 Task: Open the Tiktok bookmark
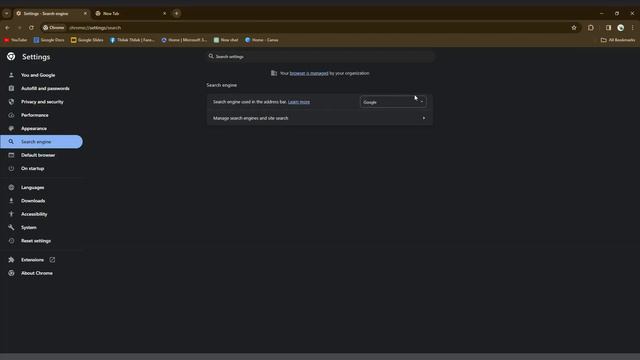pyautogui.click(x=132, y=40)
